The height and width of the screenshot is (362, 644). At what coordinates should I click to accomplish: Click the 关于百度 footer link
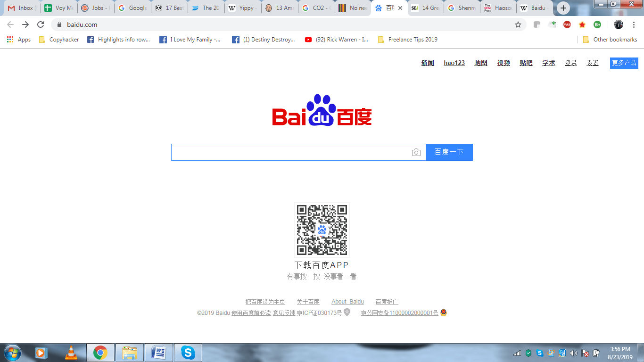pyautogui.click(x=308, y=302)
